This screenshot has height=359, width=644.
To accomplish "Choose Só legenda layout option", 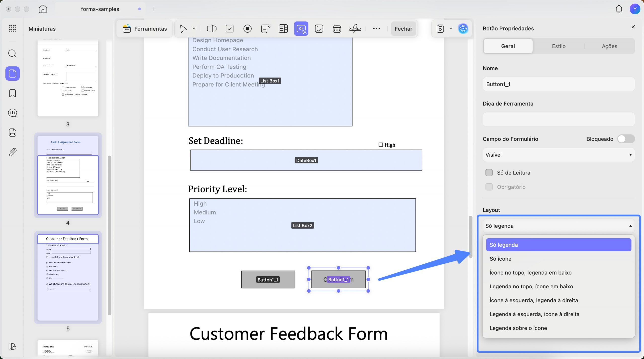I will 558,245.
